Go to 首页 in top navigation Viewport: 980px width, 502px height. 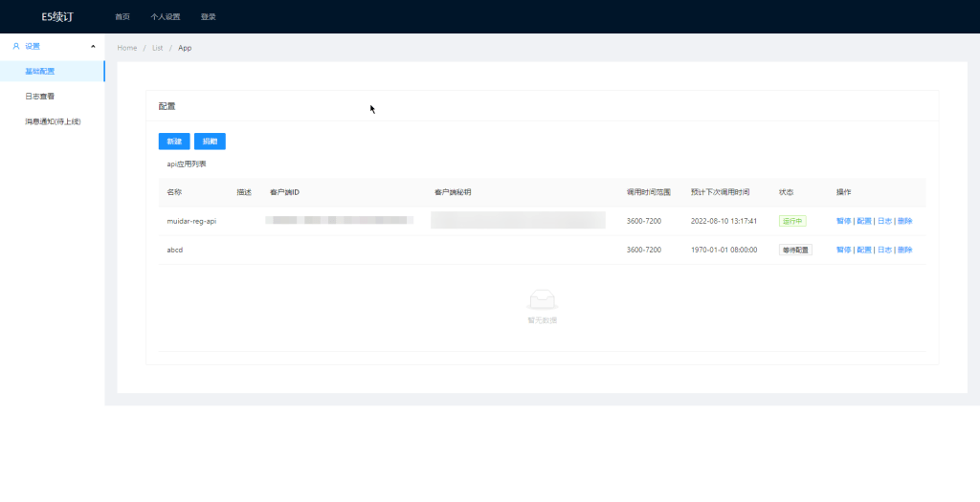pos(122,17)
